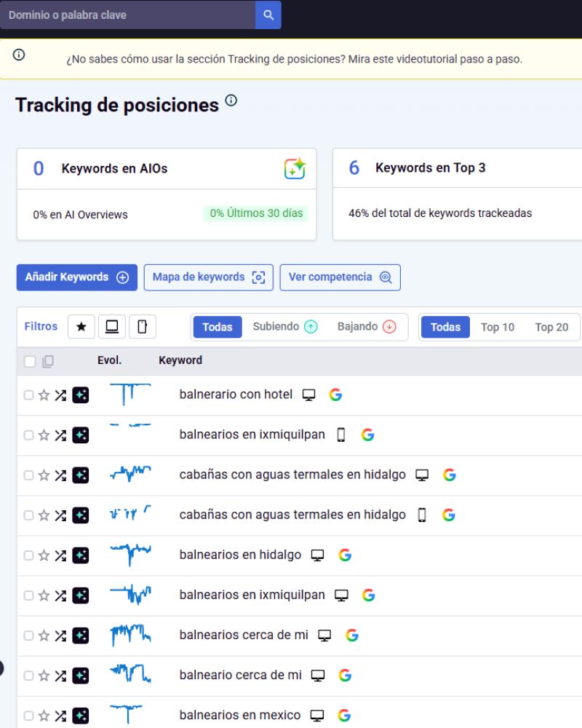Viewport: 582px width, 728px height.
Task: Click AI sparkle icon for balnerario con hotel
Action: 81,395
